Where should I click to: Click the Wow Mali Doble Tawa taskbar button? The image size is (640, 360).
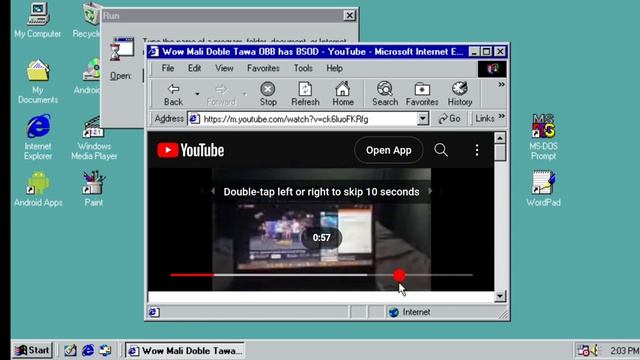tap(185, 351)
